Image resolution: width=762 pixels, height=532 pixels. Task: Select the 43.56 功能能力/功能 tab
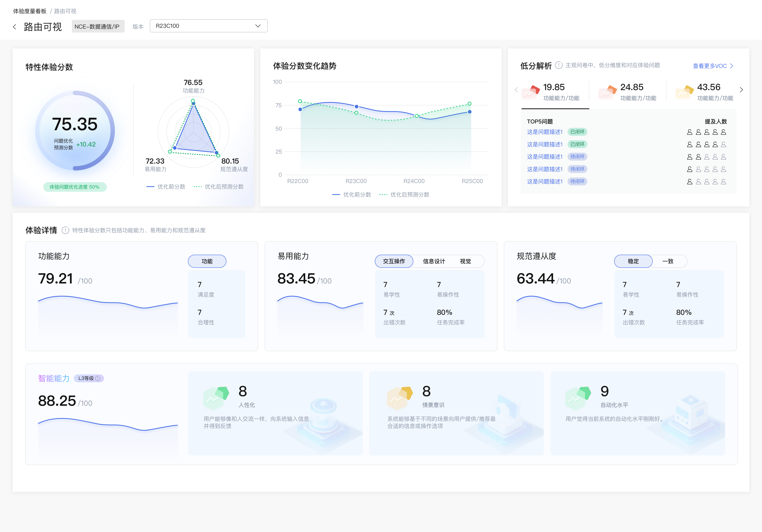coord(705,92)
